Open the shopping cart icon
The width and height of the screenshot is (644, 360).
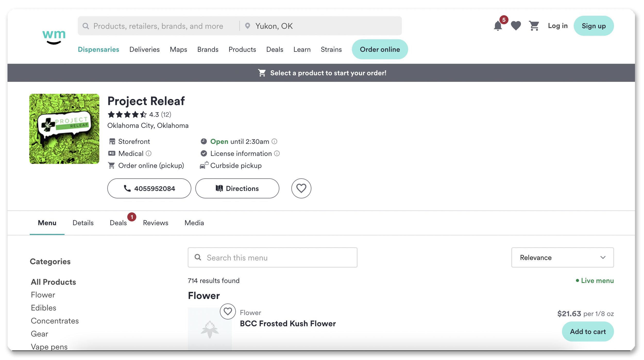pos(533,26)
